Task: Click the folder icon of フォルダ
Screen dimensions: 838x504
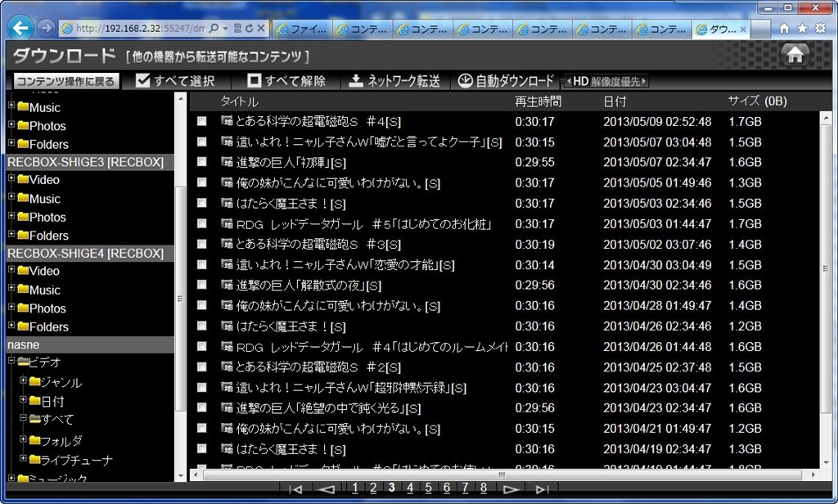Action: pos(34,440)
